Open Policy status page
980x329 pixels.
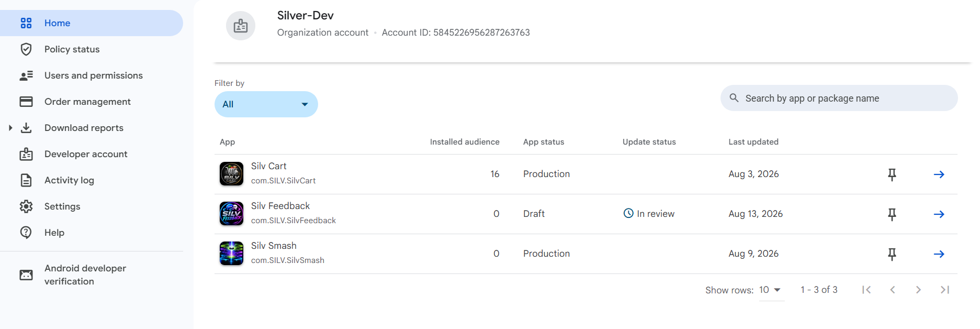click(92, 49)
